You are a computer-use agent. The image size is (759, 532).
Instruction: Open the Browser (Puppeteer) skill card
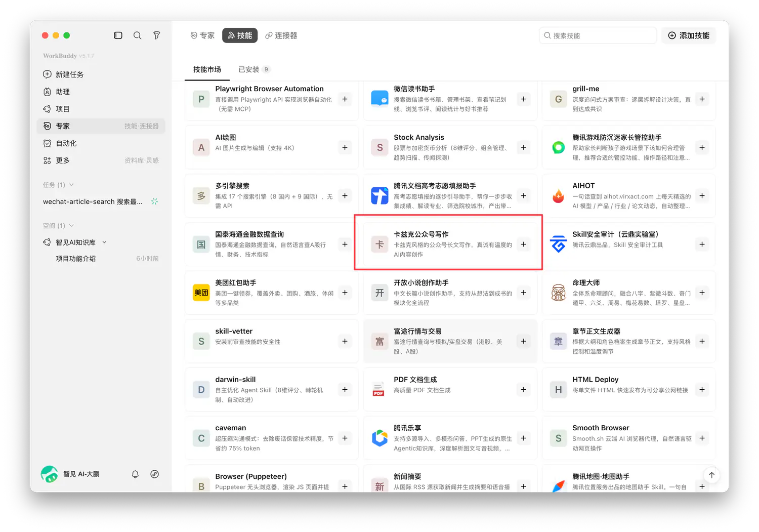pyautogui.click(x=272, y=478)
